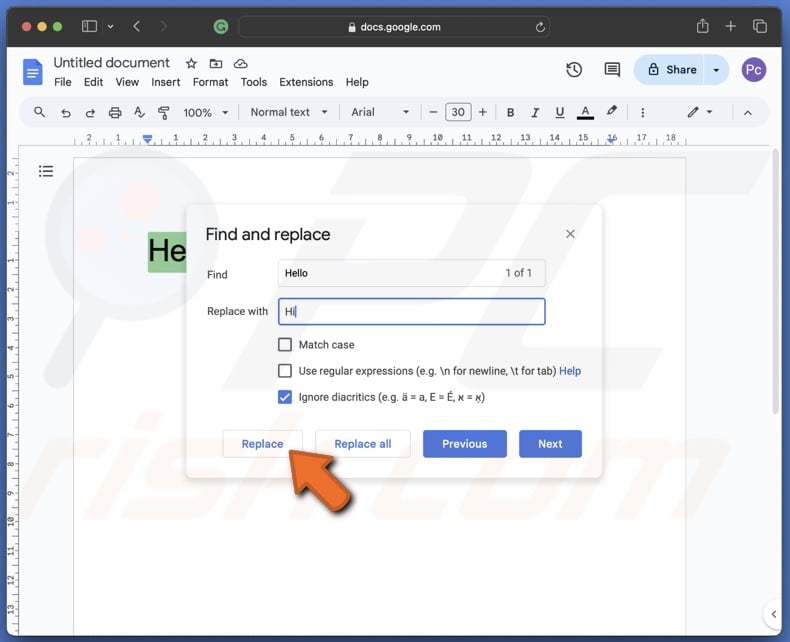
Task: Star the Untitled document
Action: 191,63
